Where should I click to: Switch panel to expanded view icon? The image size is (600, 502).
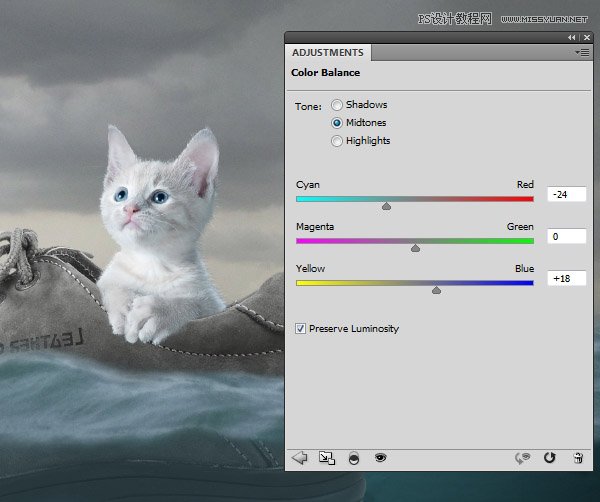(x=326, y=457)
